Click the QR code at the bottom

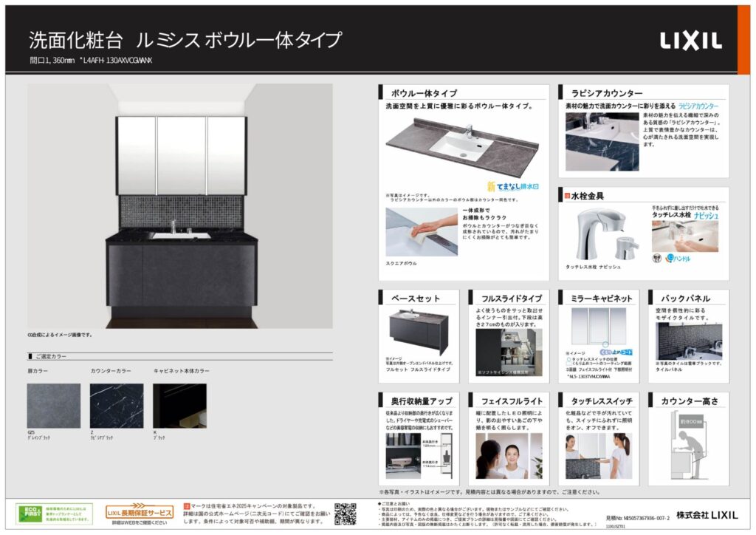[345, 513]
